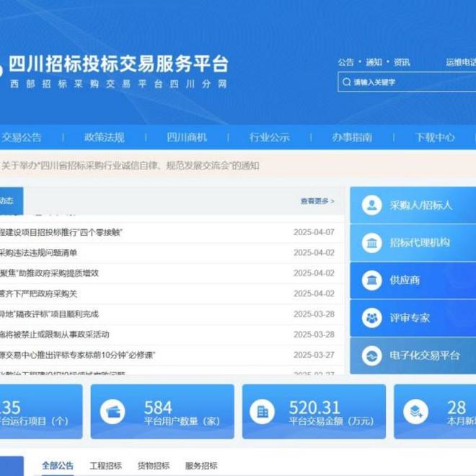Open the 隔夜评标 项目顺利完成 article

tap(50, 314)
